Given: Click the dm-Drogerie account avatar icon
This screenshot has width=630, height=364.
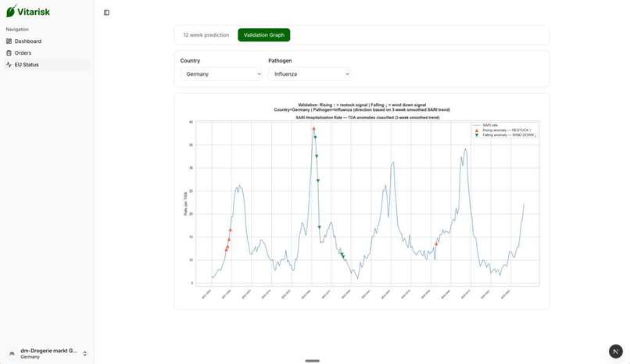Looking at the screenshot, I should (12, 354).
